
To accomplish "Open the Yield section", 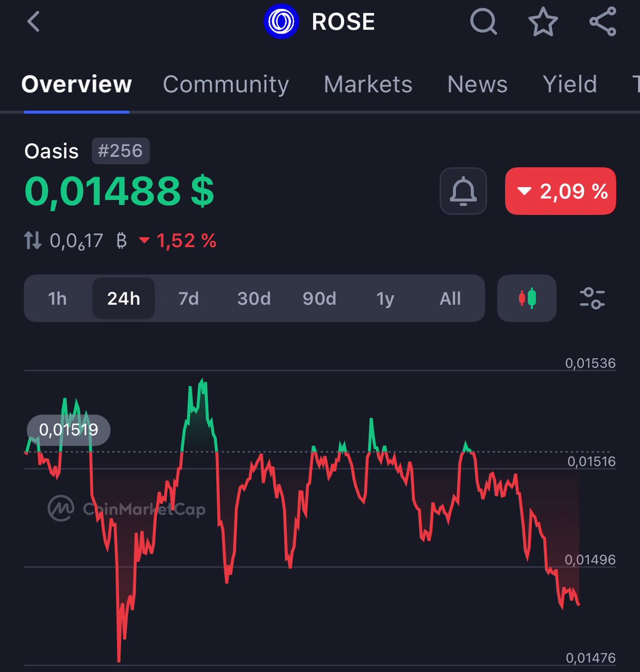I will coord(569,84).
